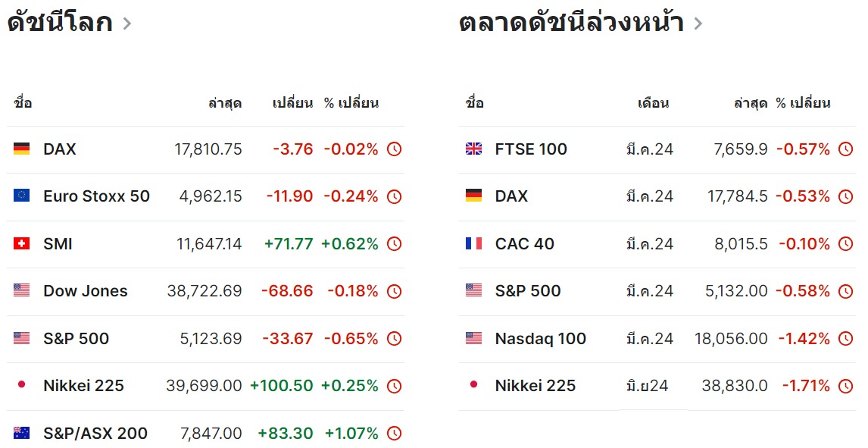Click the Australian flag beside S&P/ASX 200
This screenshot has height=448, width=868.
(22, 433)
